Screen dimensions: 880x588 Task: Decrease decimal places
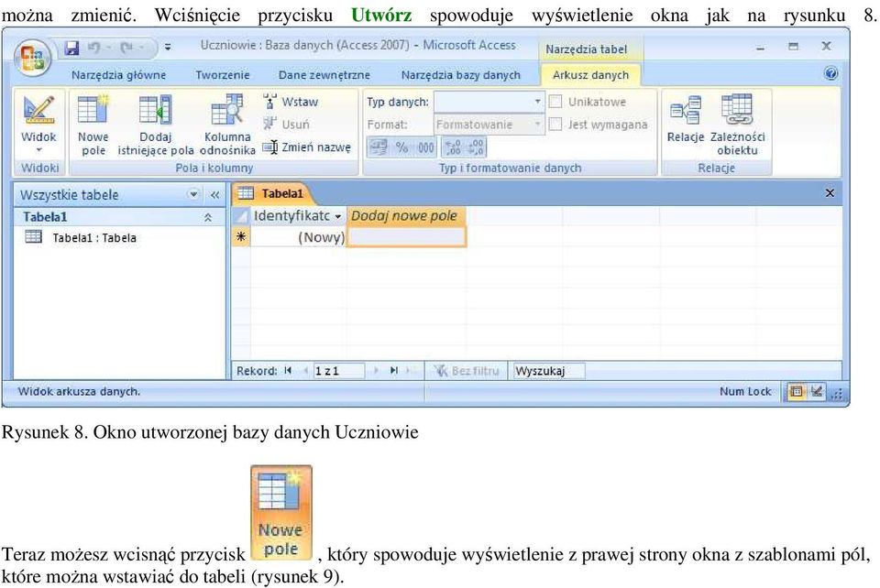(476, 147)
